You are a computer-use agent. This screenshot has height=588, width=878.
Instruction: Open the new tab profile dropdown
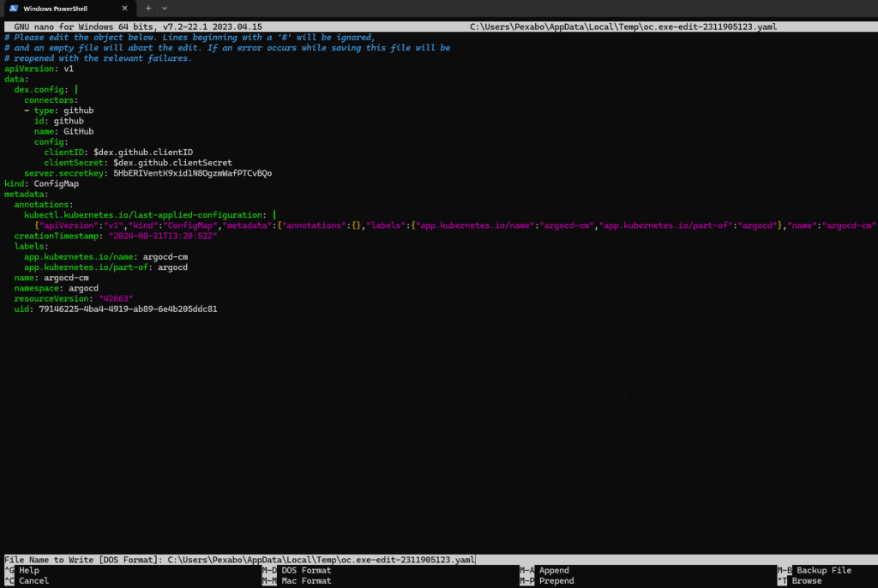pos(165,9)
